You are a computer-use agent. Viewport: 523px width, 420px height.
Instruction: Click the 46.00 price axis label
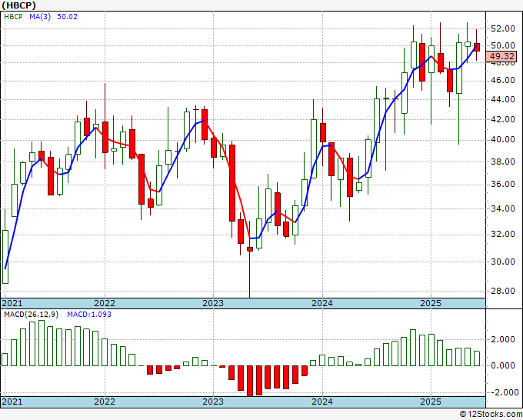(503, 80)
